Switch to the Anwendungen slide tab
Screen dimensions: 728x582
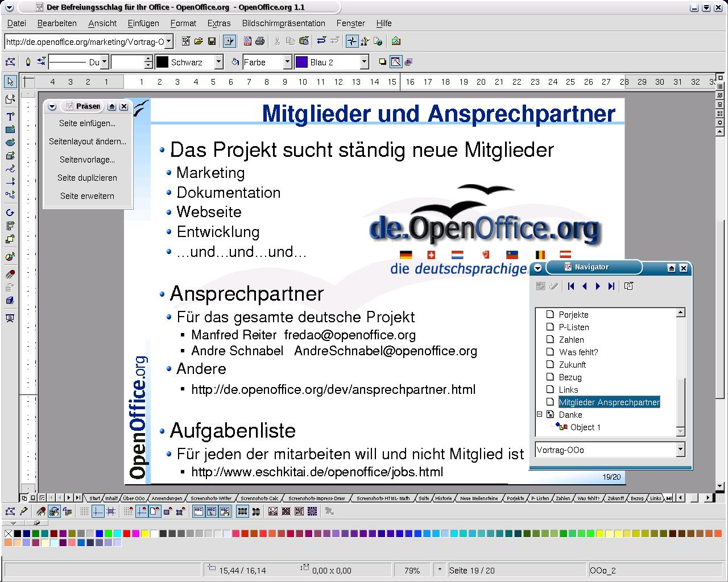click(167, 498)
